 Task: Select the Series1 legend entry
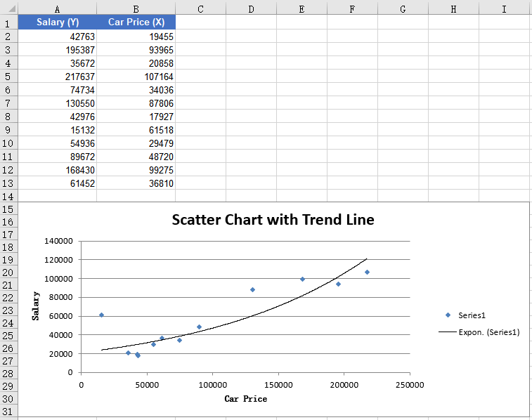point(465,315)
